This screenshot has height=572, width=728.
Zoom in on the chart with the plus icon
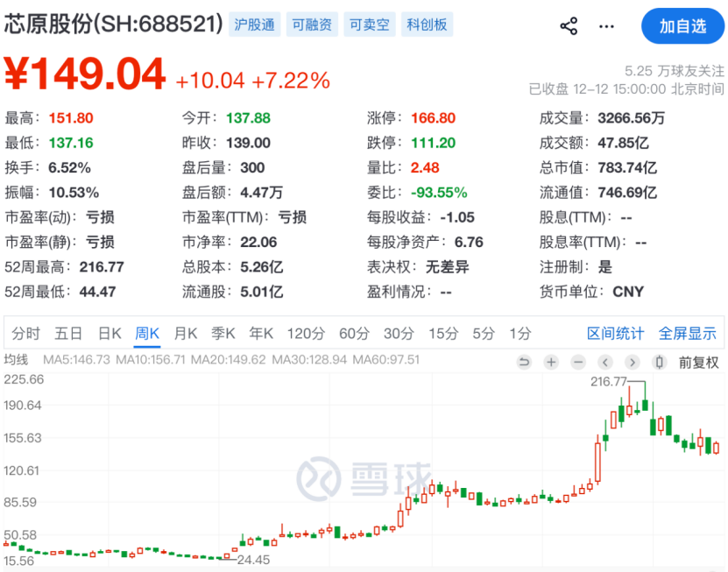(x=550, y=362)
